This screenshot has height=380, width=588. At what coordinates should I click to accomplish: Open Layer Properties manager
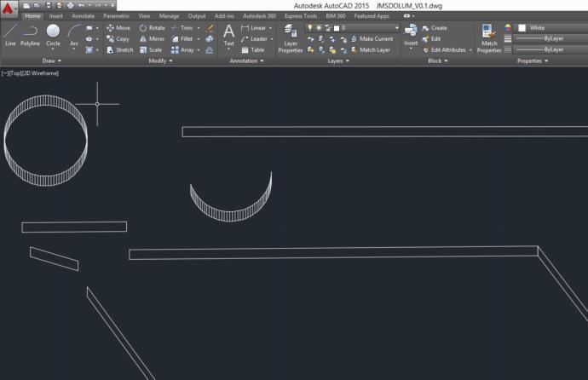[x=291, y=38]
